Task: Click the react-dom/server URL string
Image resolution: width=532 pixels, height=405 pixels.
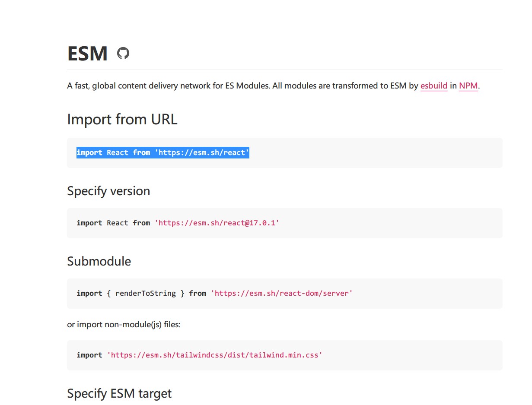Action: pyautogui.click(x=282, y=293)
